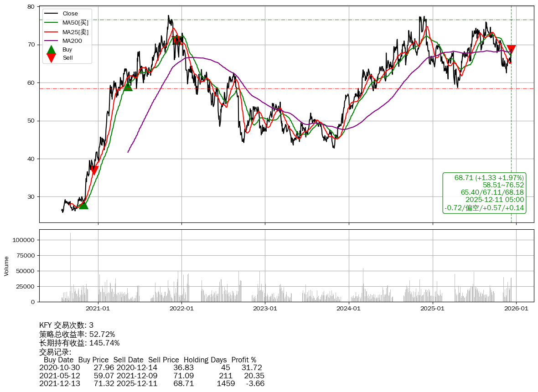Click the 2025-01 label on the x-axis
Viewport: 538px width, 392px height.
(x=432, y=309)
